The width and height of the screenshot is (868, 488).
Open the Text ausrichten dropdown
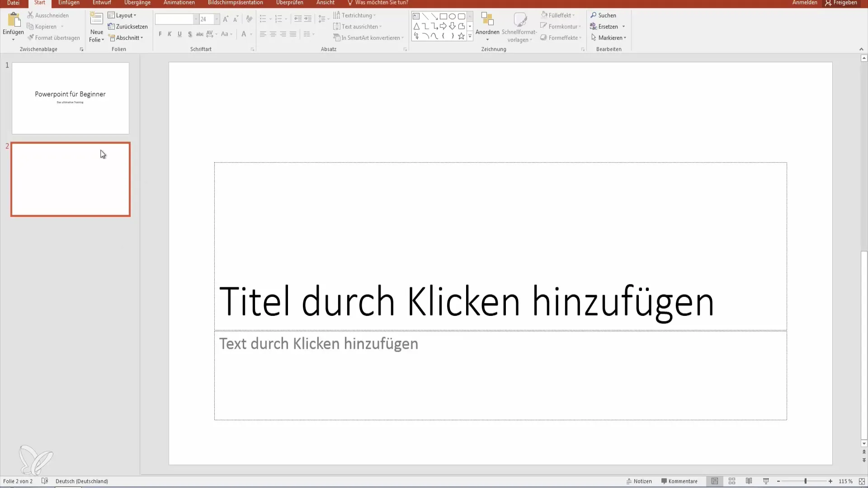pyautogui.click(x=357, y=27)
